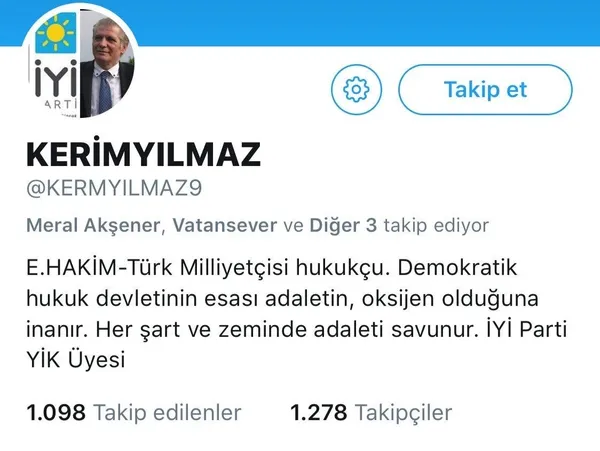The image size is (600, 451).
Task: Click YİK Üyesi at the bio end
Action: tap(76, 360)
